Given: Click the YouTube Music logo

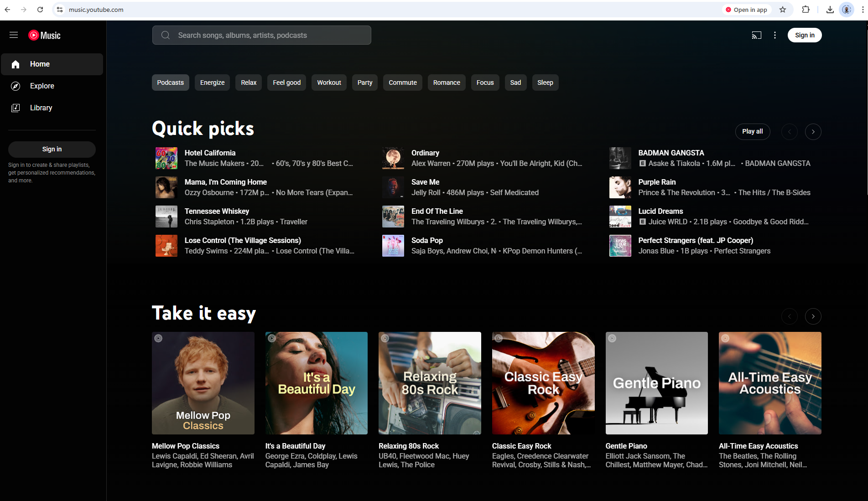Looking at the screenshot, I should (x=44, y=35).
